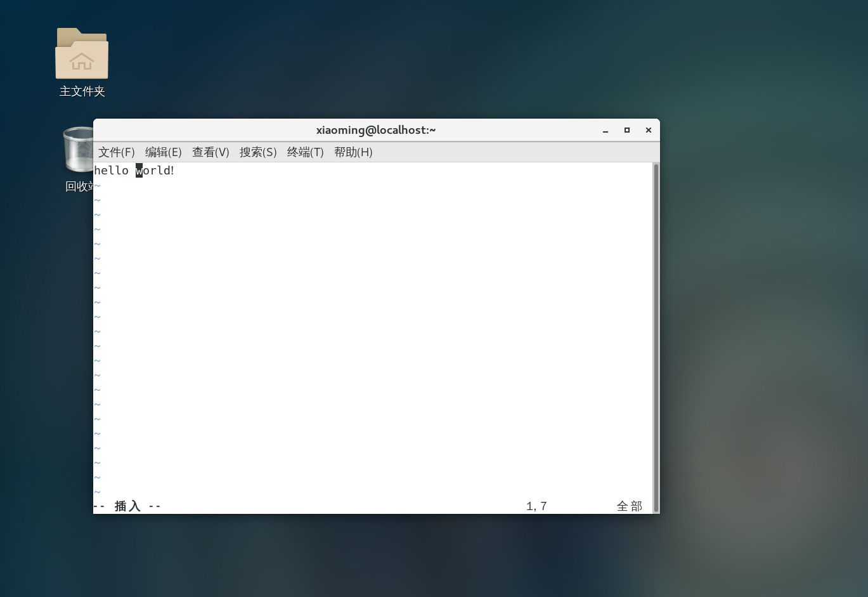
Task: Open the 终端(T) menu
Action: click(x=305, y=152)
